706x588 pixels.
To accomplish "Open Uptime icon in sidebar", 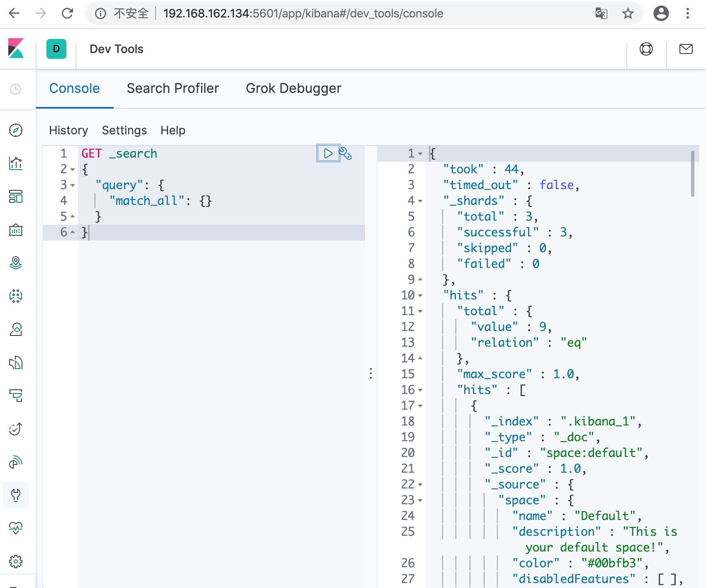I will tap(16, 429).
